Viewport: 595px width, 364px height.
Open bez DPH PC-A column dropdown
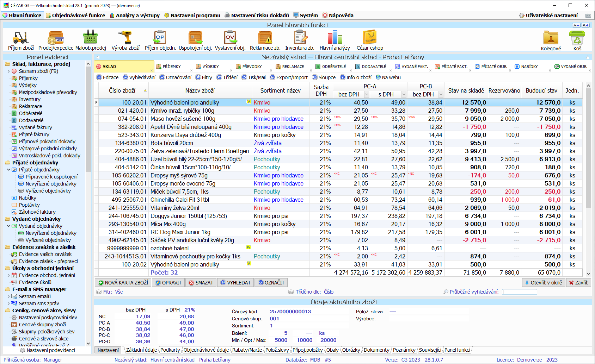pyautogui.click(x=367, y=94)
